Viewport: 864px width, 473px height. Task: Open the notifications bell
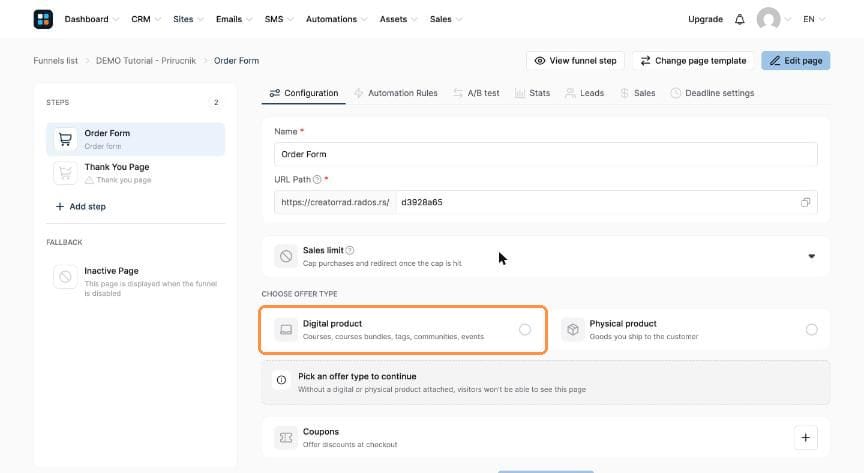(x=739, y=19)
